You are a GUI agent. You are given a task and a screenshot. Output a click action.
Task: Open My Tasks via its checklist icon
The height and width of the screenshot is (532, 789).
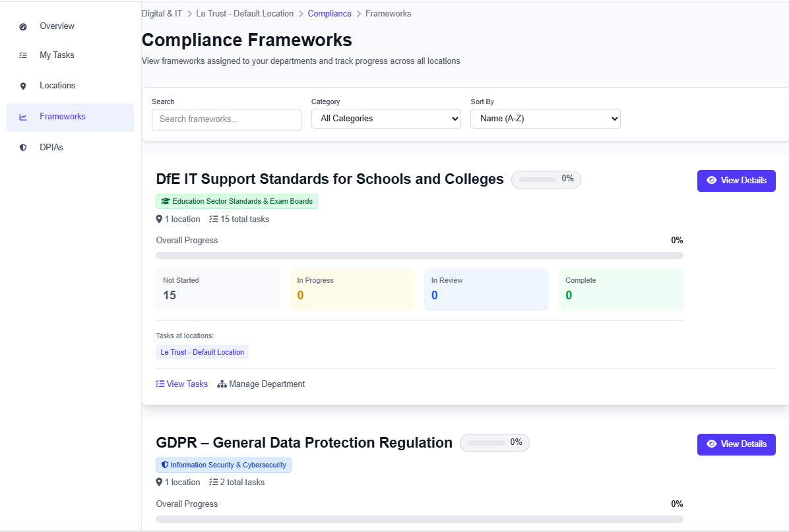point(24,55)
